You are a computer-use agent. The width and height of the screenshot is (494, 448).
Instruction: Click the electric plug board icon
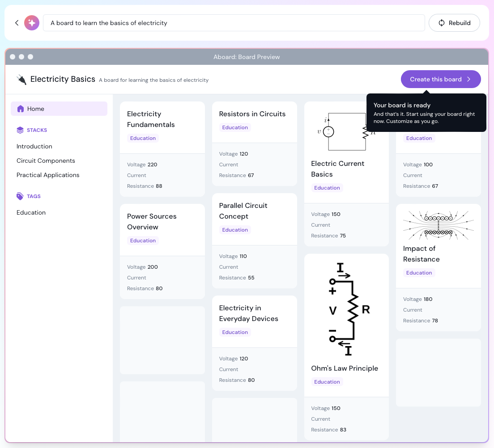[x=21, y=80]
